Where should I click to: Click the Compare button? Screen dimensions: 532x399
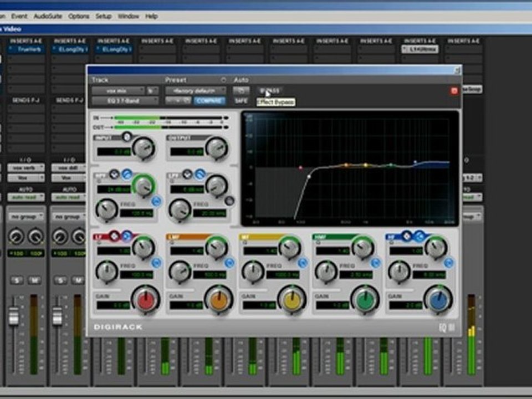(x=209, y=101)
